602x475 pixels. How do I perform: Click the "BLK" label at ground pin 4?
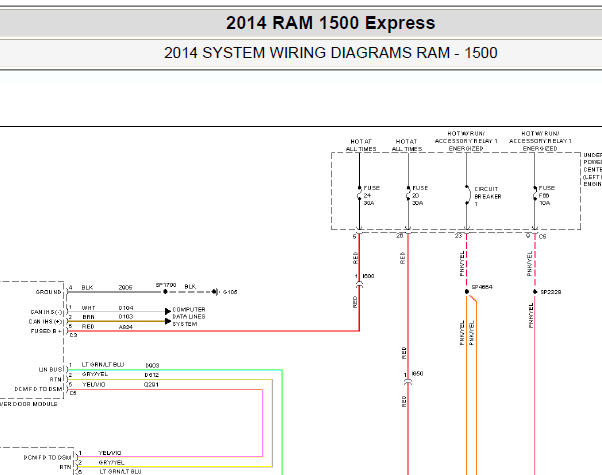click(87, 288)
